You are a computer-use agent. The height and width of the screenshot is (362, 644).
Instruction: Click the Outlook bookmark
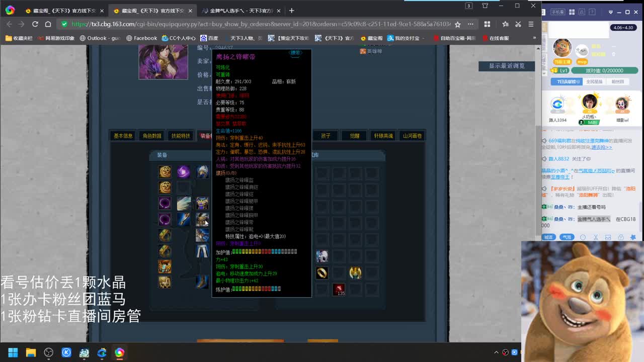coord(100,38)
